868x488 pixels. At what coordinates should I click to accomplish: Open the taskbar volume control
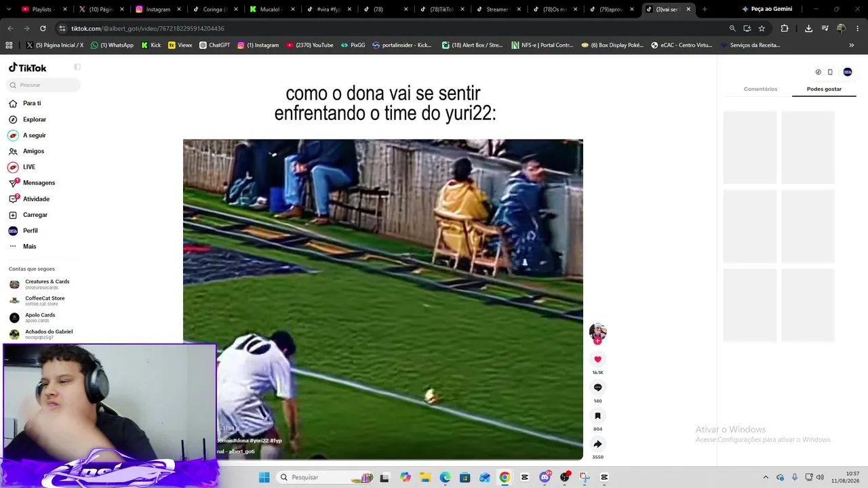coord(820,477)
